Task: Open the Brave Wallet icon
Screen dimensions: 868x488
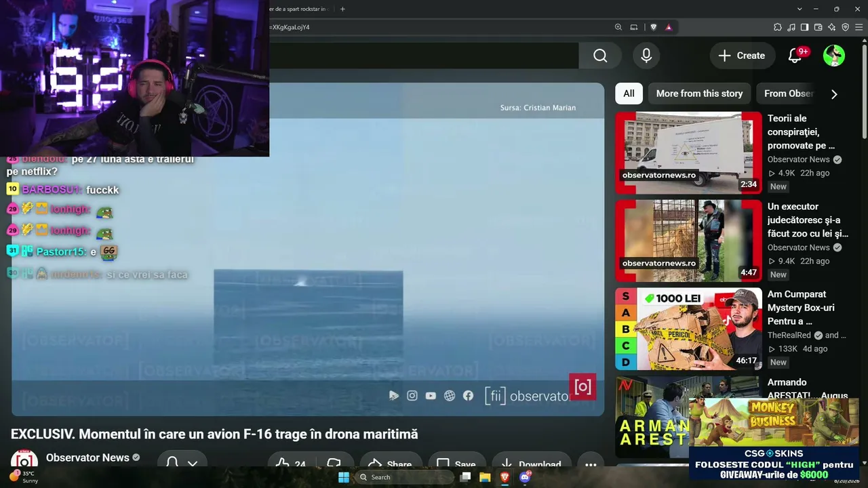Action: (x=818, y=27)
